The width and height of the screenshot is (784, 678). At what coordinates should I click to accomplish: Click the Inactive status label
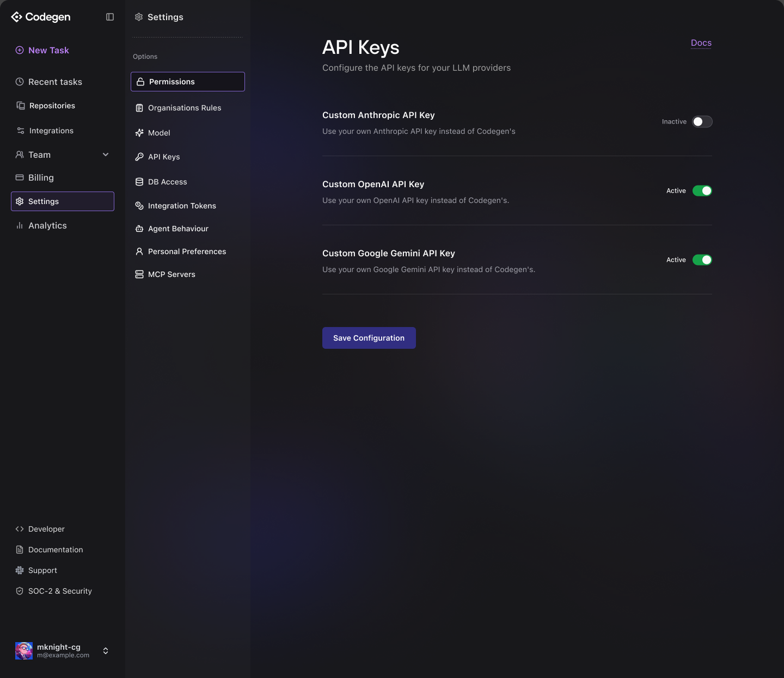tap(674, 122)
